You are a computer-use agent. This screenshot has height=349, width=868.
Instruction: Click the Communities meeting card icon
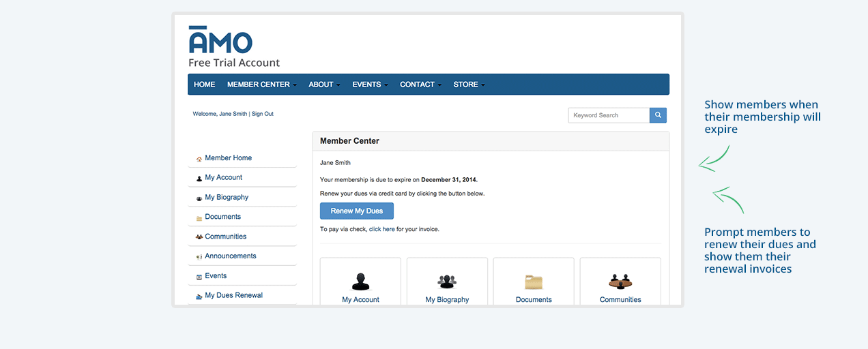(x=620, y=281)
